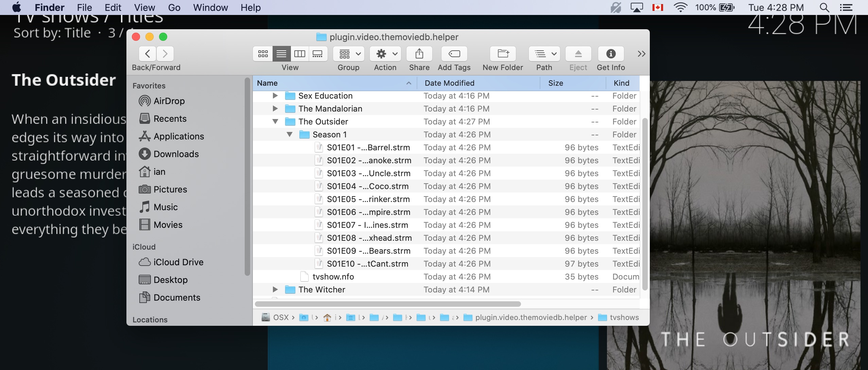Click the vertical scrollbar of file list

pyautogui.click(x=645, y=204)
